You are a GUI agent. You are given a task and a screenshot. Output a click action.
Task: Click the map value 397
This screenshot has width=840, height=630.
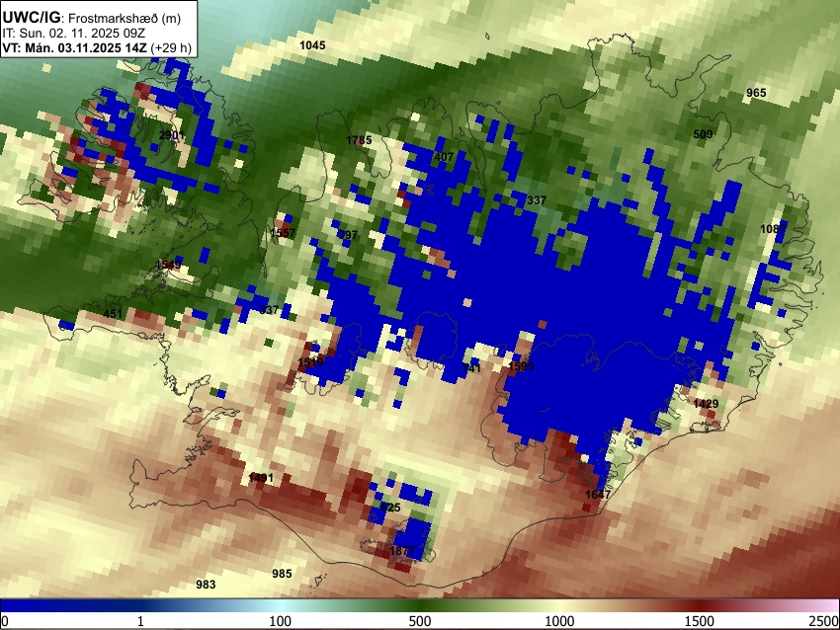coord(348,235)
